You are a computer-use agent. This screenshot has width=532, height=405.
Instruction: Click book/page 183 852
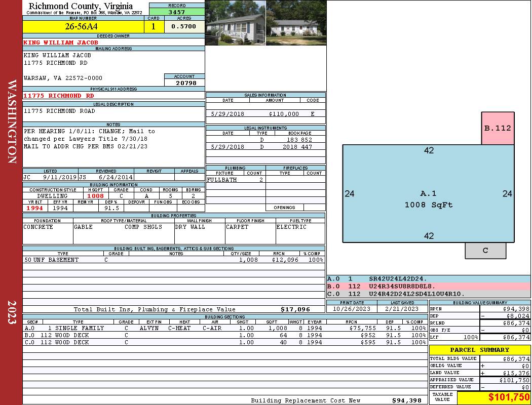299,140
